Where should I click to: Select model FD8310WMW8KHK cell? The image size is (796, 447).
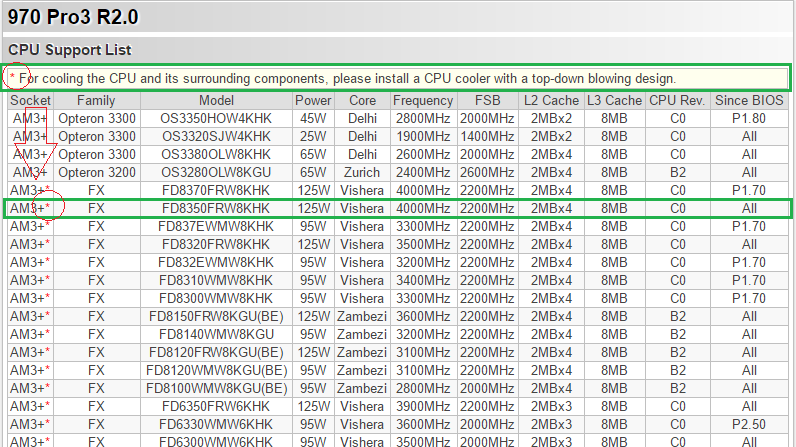[216, 280]
